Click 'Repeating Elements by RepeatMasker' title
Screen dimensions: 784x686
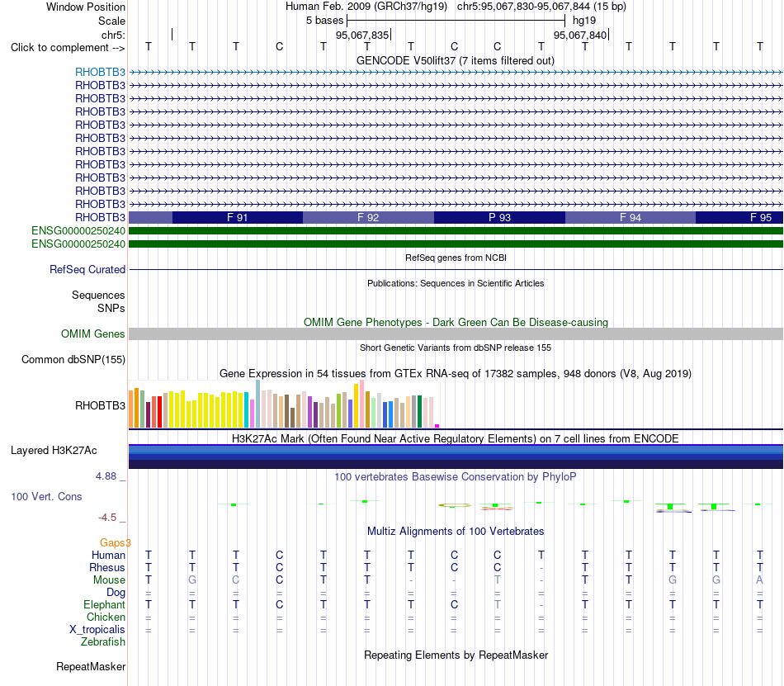coord(456,655)
